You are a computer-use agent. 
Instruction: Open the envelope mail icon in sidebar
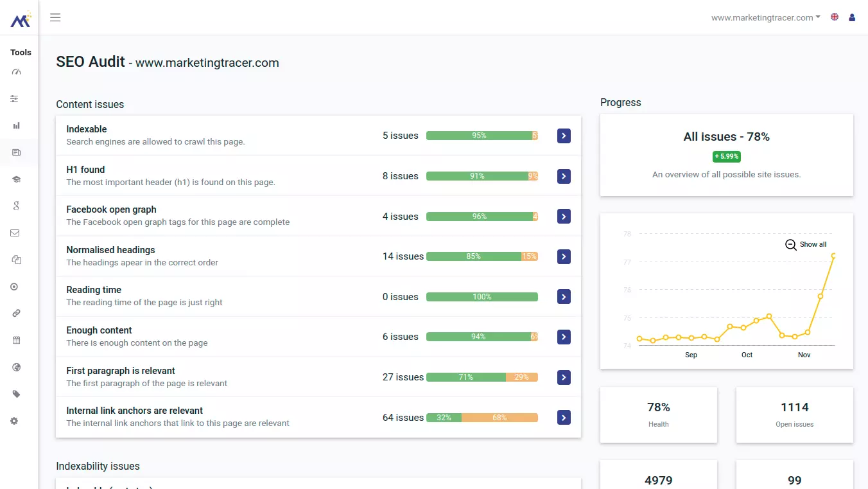coord(15,233)
